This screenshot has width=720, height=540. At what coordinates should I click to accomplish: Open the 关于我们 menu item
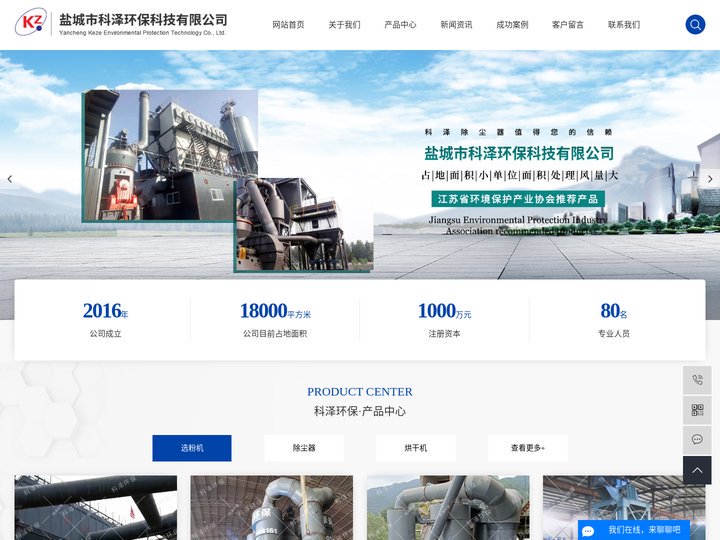coord(344,25)
